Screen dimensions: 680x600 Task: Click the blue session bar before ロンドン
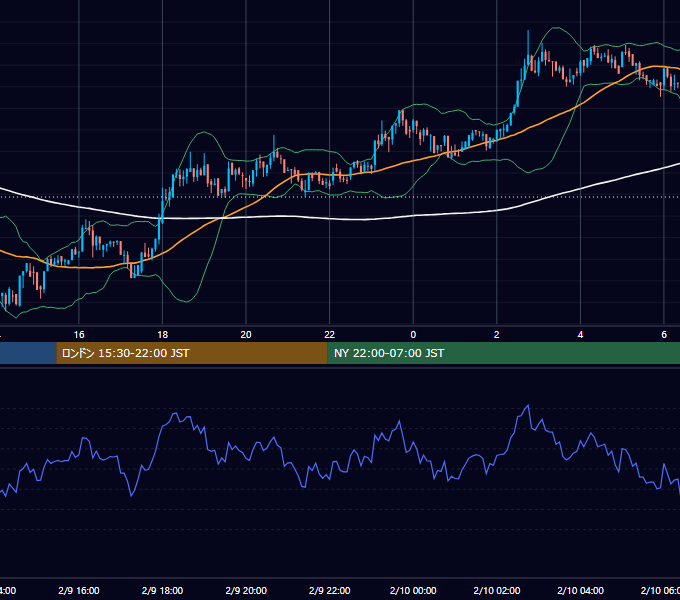[28, 353]
